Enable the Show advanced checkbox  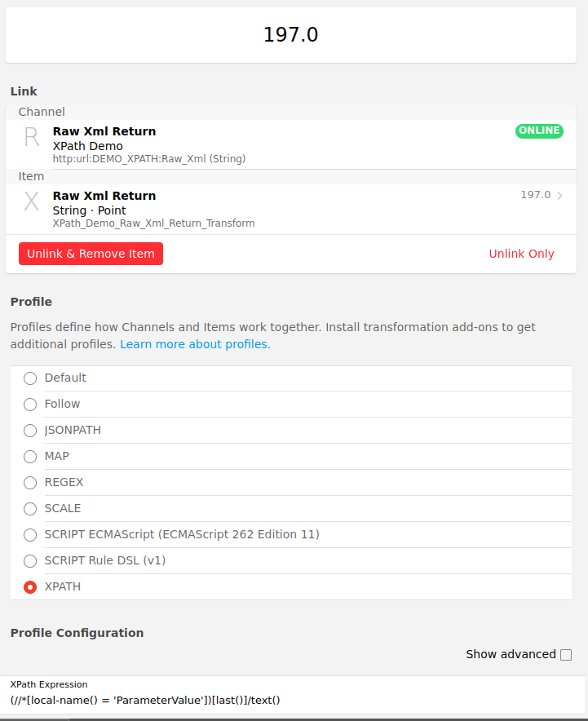pos(566,655)
